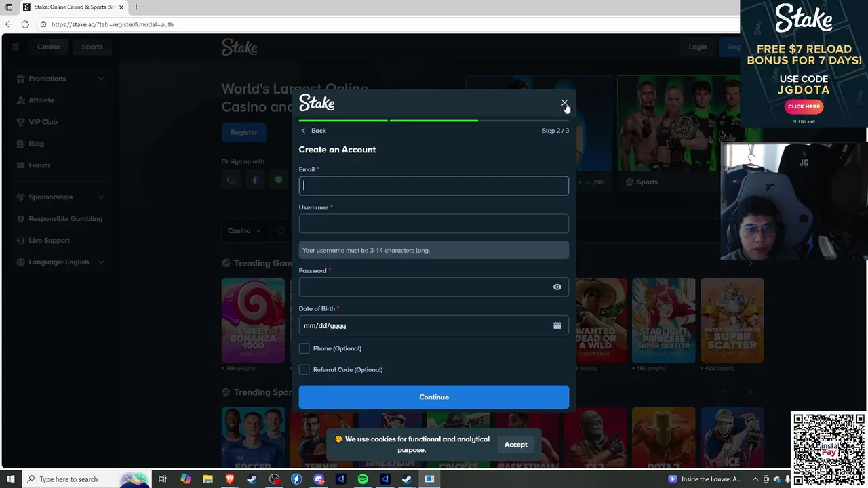The height and width of the screenshot is (488, 868).
Task: Open Responsible Gambling page
Action: coord(65,219)
